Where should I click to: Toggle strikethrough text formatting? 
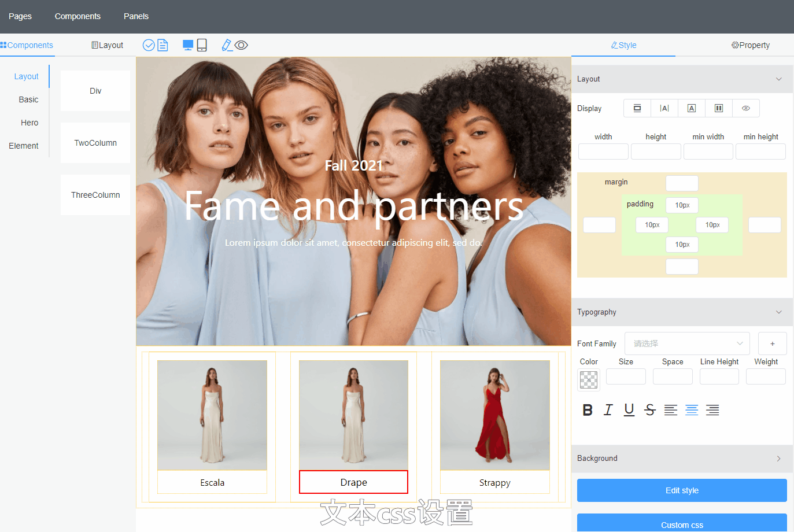tap(650, 410)
